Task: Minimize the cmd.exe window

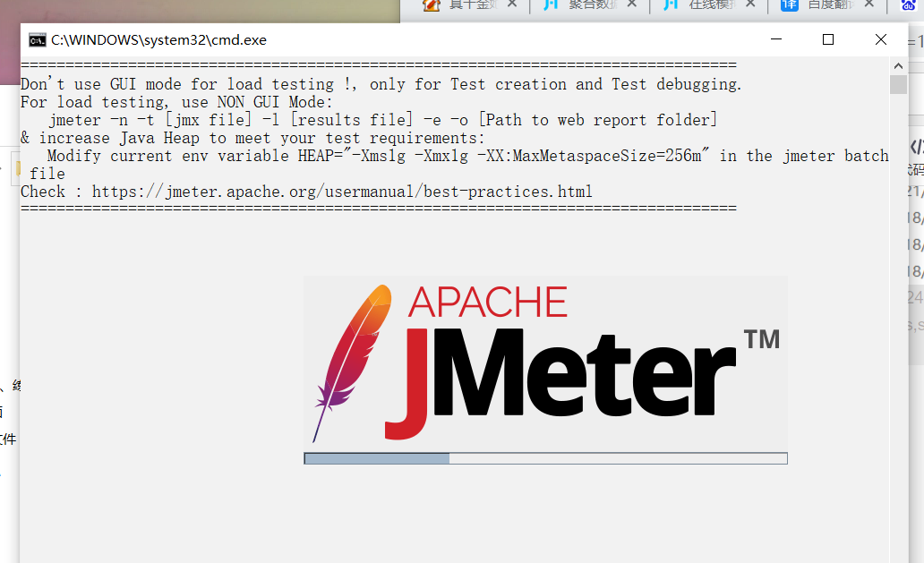Action: click(x=776, y=39)
